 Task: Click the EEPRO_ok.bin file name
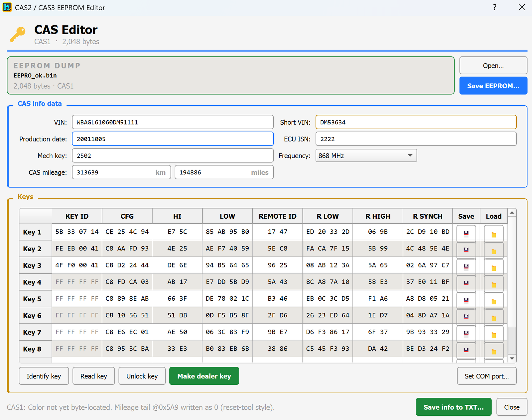point(35,75)
